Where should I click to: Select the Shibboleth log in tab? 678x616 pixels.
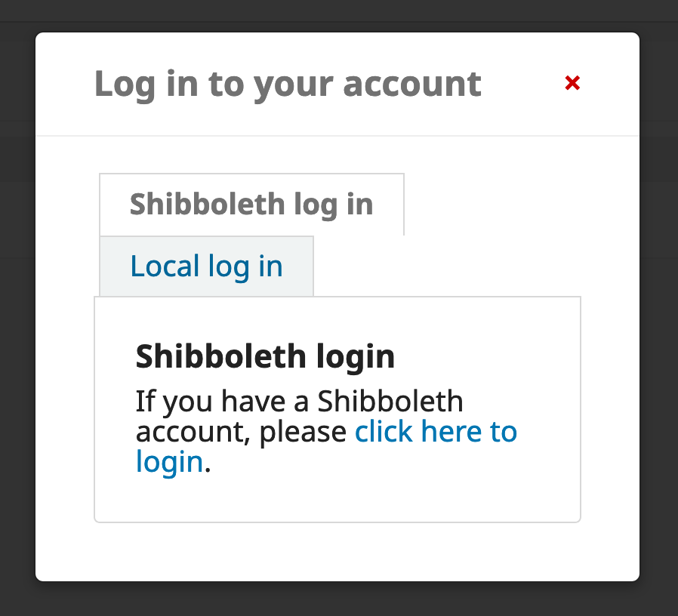[x=251, y=205]
